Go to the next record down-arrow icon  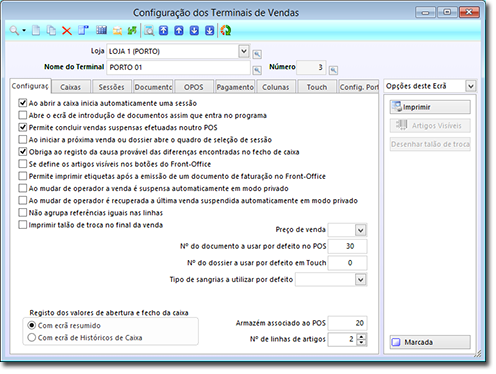coord(194,31)
